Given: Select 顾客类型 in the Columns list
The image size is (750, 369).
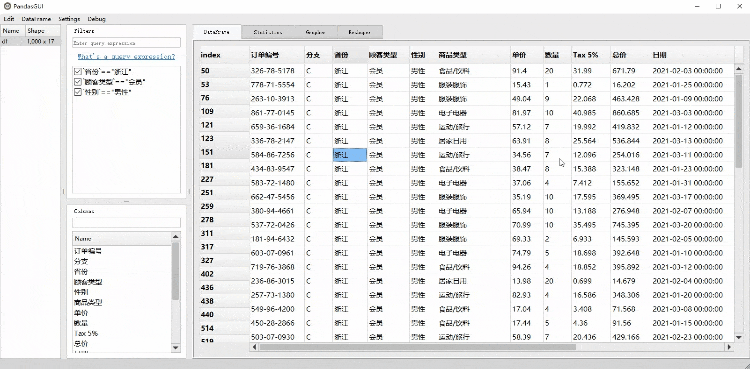Looking at the screenshot, I should pyautogui.click(x=88, y=282).
